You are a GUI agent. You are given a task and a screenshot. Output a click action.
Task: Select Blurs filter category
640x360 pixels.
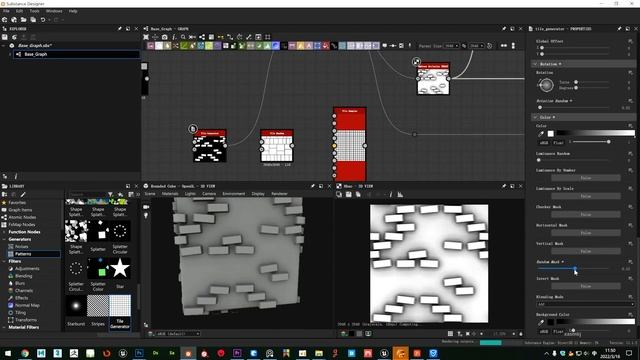coord(20,283)
